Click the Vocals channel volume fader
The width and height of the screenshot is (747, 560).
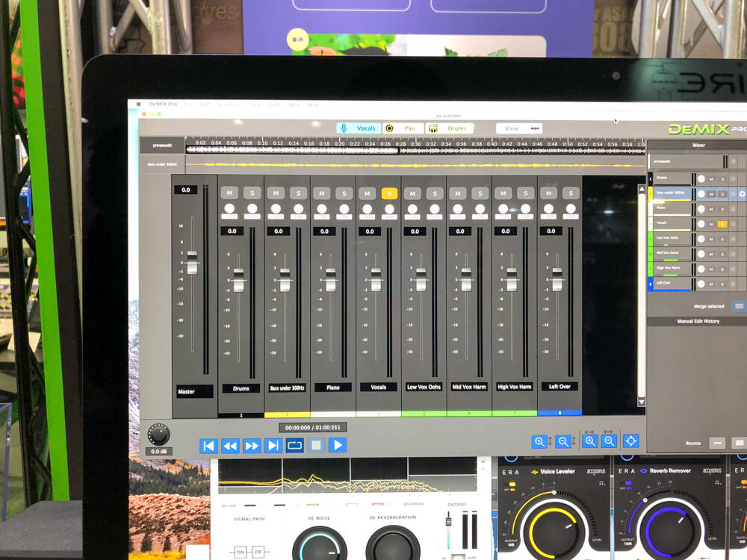(x=376, y=279)
